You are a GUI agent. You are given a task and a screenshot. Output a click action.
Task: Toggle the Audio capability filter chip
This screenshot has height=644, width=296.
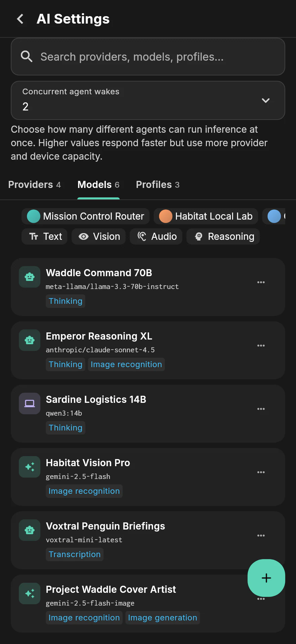point(156,236)
